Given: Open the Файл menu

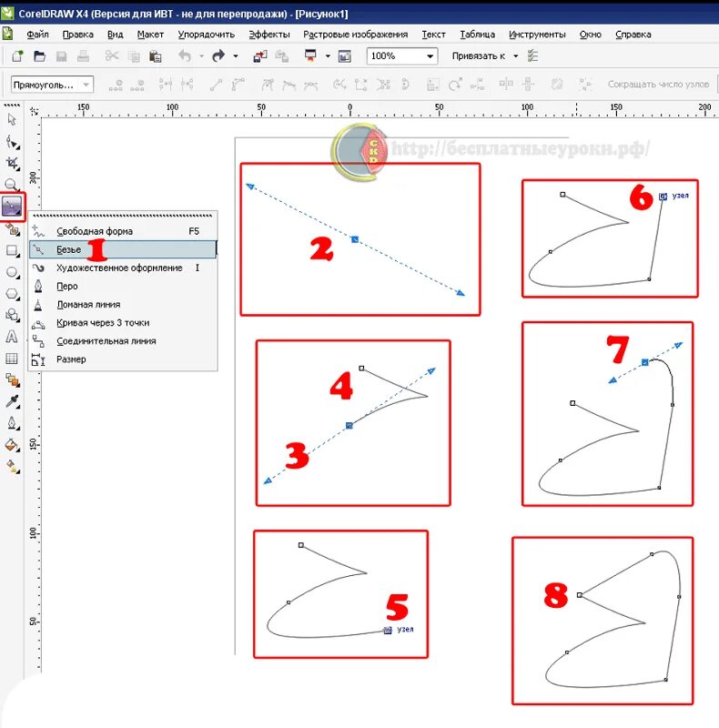Looking at the screenshot, I should click(37, 35).
